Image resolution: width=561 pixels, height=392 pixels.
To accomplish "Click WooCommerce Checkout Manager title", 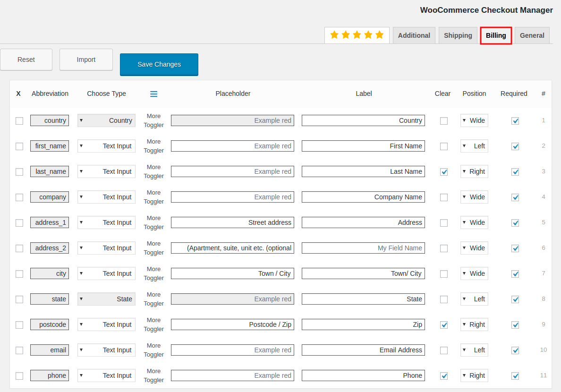I will 486,10.
